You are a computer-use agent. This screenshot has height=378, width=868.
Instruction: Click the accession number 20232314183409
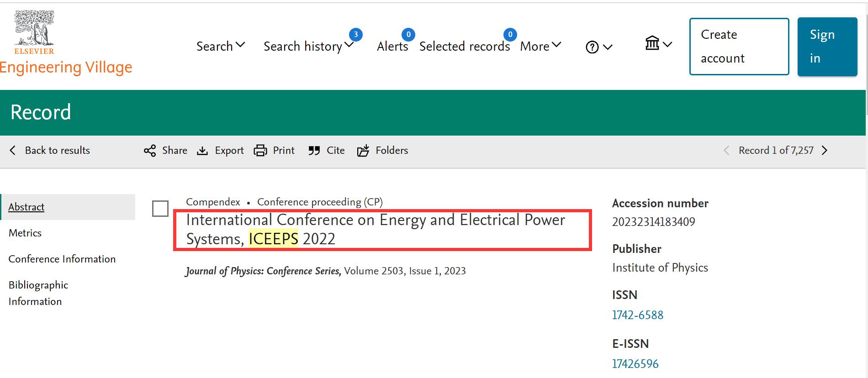tap(654, 222)
